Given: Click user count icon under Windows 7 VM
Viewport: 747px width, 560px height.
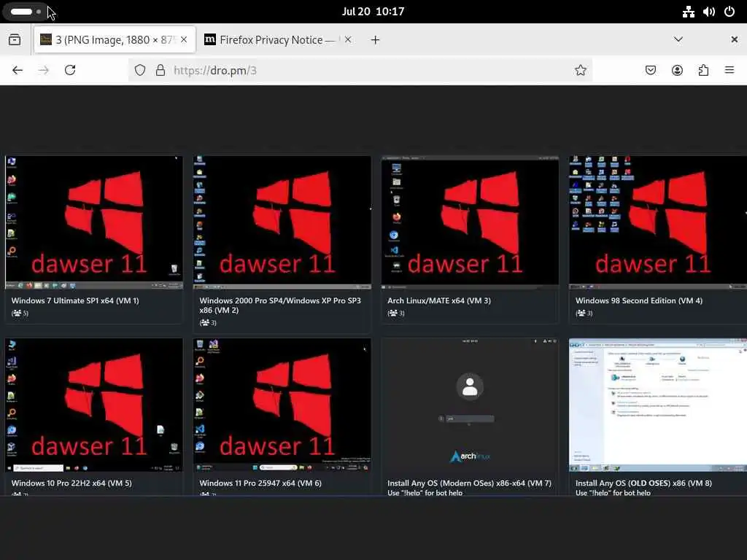Looking at the screenshot, I should [x=18, y=313].
